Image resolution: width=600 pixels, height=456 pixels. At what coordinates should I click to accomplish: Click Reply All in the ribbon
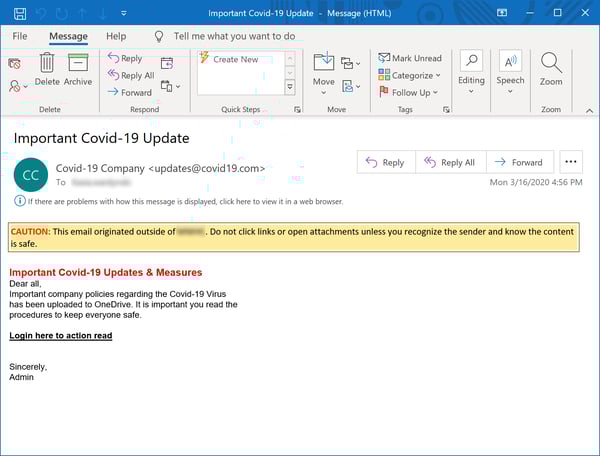coord(130,75)
